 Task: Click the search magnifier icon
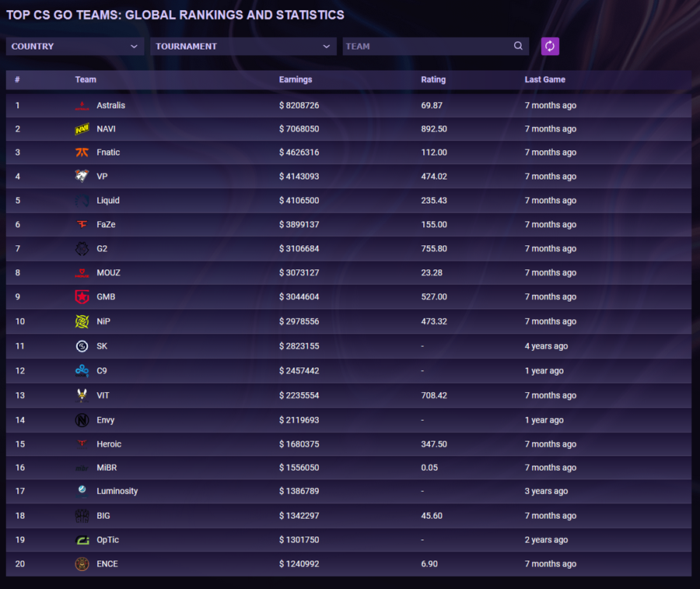tap(518, 46)
